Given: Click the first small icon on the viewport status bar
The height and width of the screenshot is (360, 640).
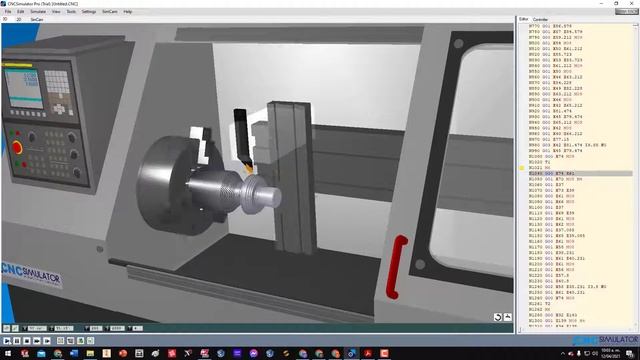Looking at the screenshot, I should click(6, 328).
